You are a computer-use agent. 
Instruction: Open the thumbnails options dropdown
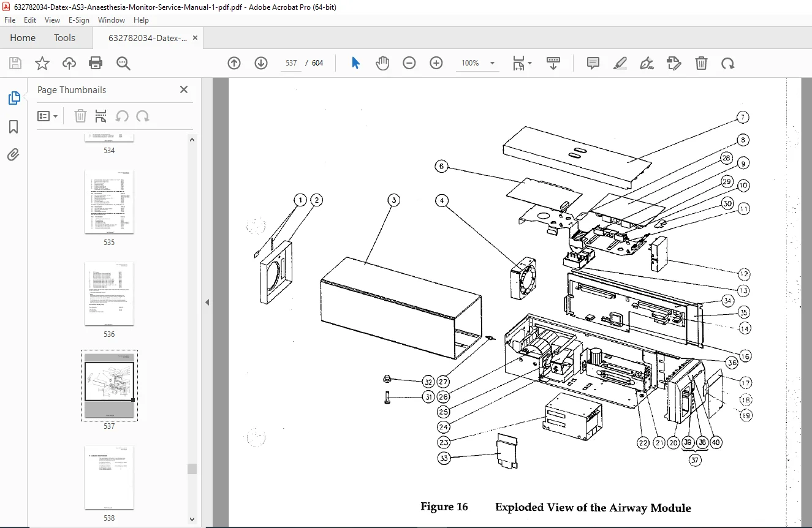(x=47, y=116)
